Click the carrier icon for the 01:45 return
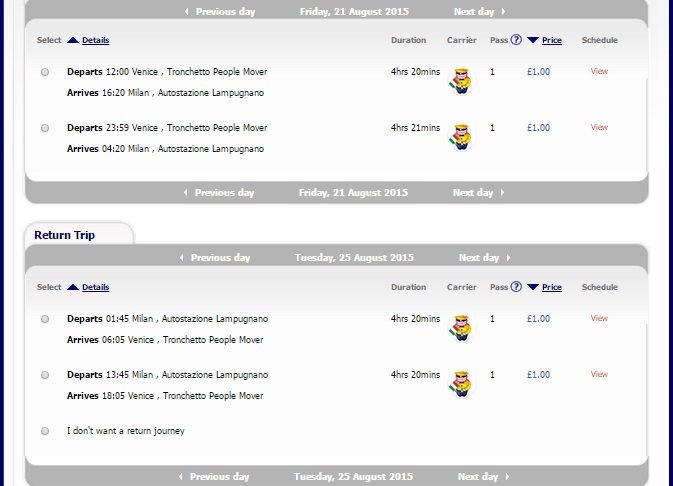The image size is (673, 486). tap(461, 327)
